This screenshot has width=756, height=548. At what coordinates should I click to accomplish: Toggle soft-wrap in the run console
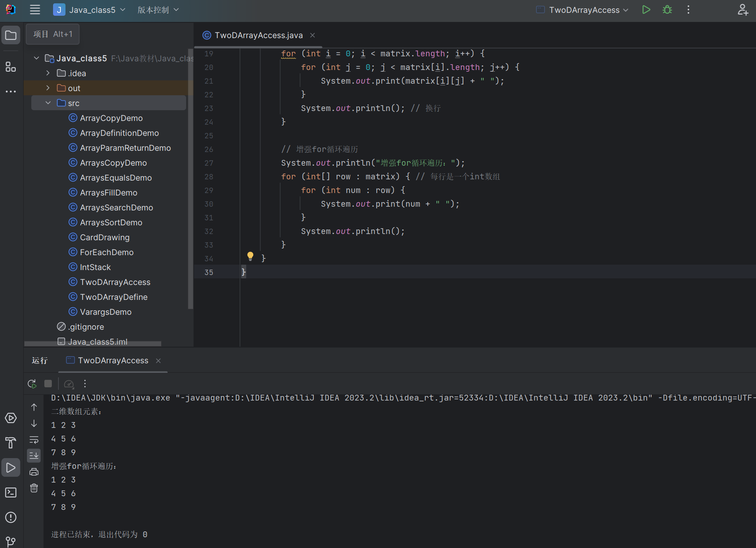tap(34, 439)
